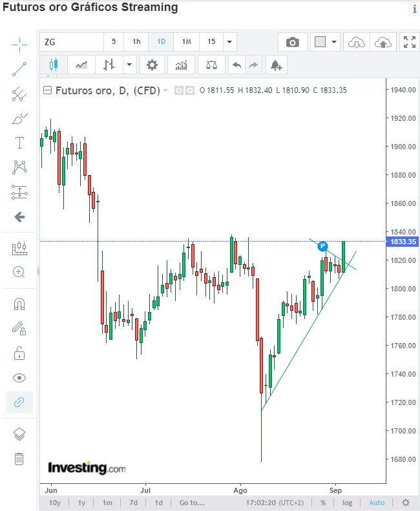Click the Go to... date button

pos(192,503)
